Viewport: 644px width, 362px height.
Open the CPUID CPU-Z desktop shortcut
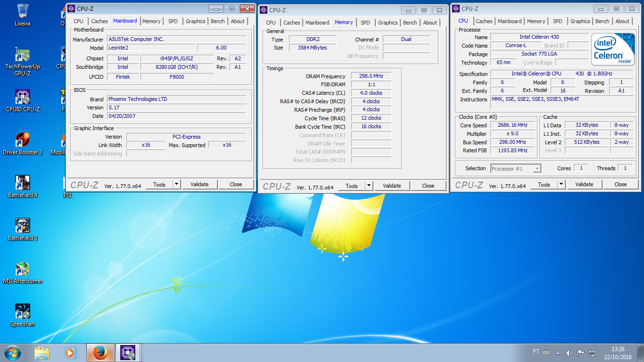coord(22,101)
